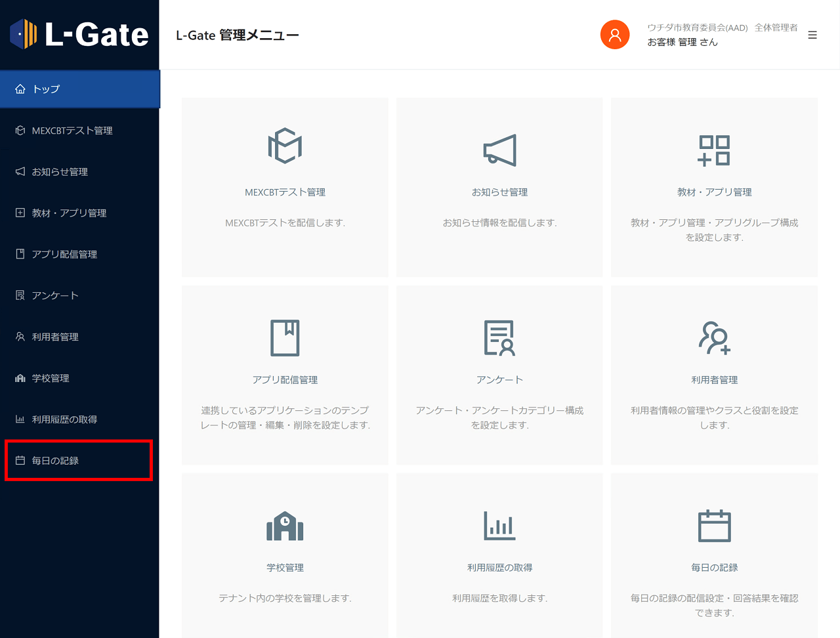Click description MEXCBTテストを配信します.

285,223
